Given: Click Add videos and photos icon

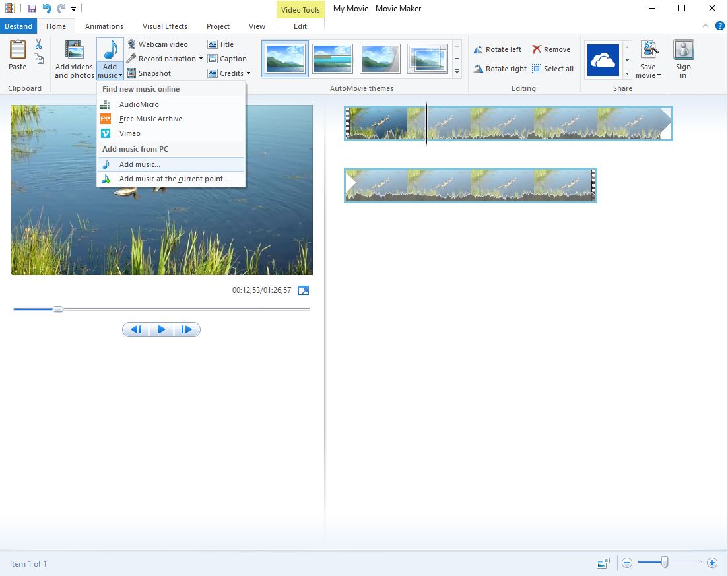Looking at the screenshot, I should [74, 51].
